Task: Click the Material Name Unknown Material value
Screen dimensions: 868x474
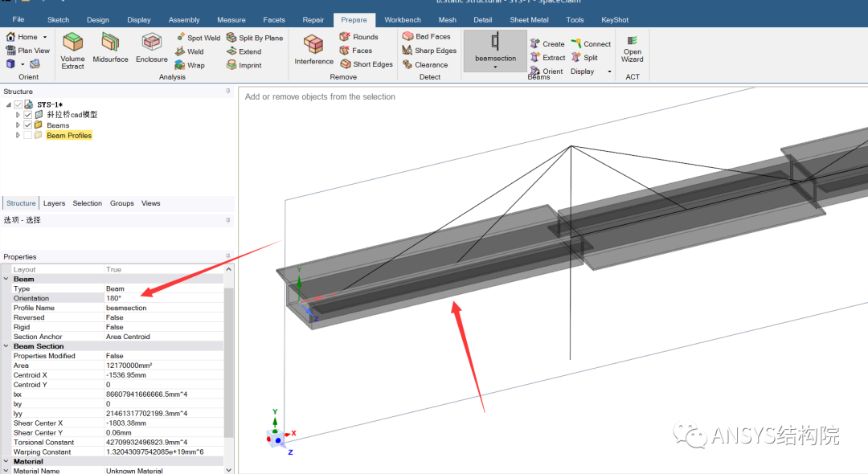Action: (x=164, y=471)
